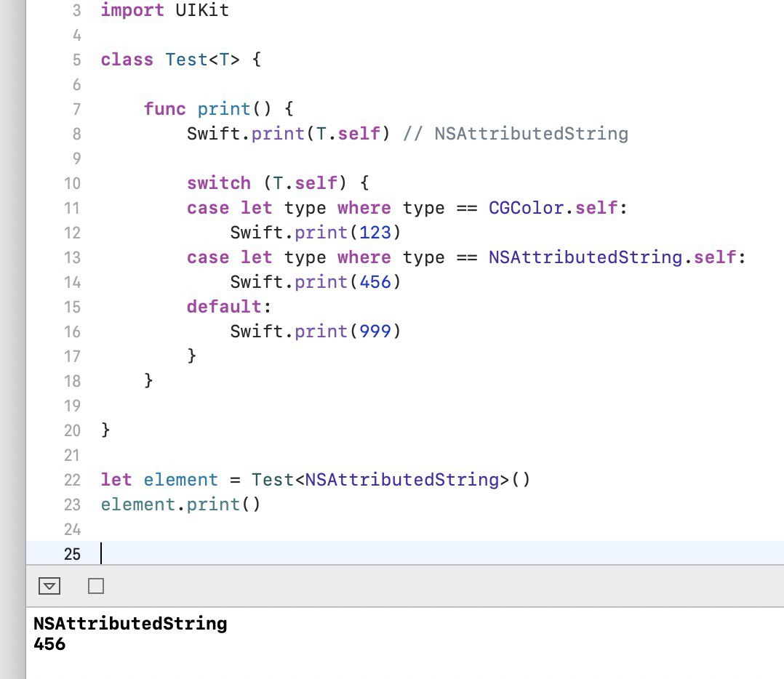Click 'element.print()' on line 23
This screenshot has height=679, width=784.
180,505
